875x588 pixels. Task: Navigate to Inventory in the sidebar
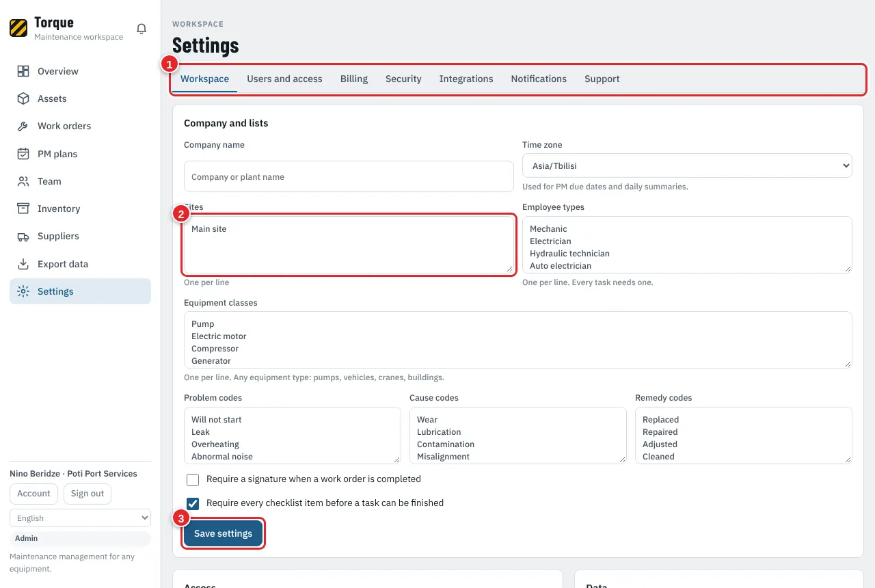pyautogui.click(x=80, y=209)
